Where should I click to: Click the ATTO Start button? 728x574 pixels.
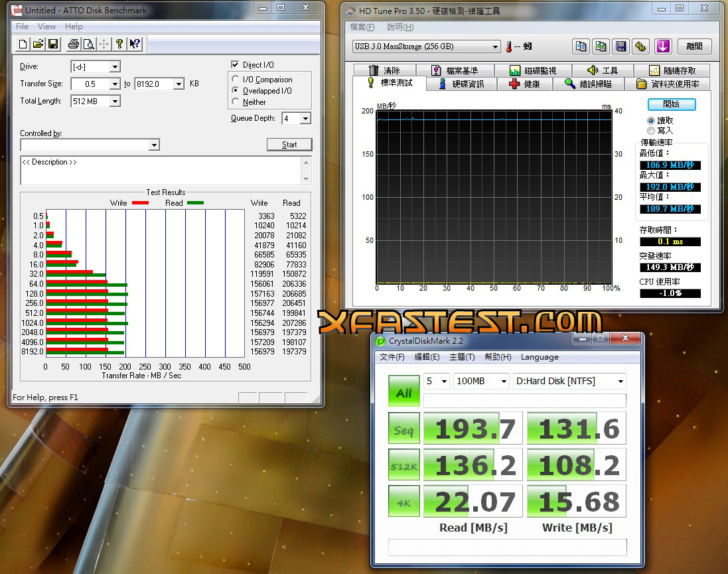pos(289,145)
